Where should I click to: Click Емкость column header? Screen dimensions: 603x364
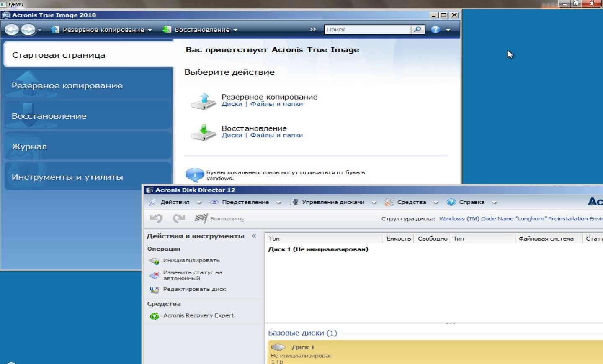(398, 238)
